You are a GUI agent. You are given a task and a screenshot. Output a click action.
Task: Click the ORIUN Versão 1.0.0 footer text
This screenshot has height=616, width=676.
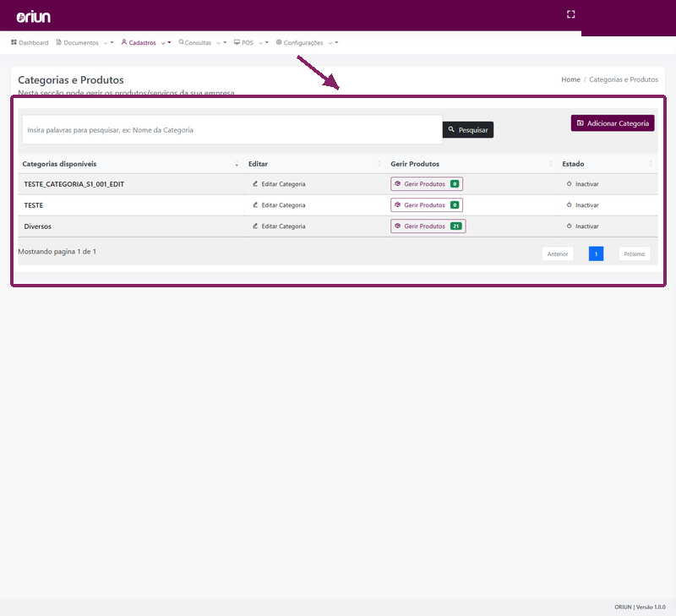640,607
